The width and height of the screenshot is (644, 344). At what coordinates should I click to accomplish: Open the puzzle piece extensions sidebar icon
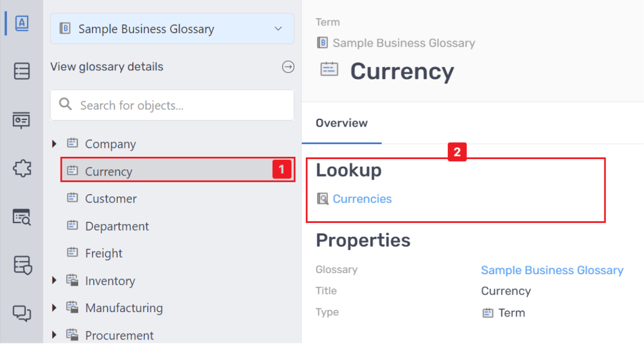pos(21,168)
